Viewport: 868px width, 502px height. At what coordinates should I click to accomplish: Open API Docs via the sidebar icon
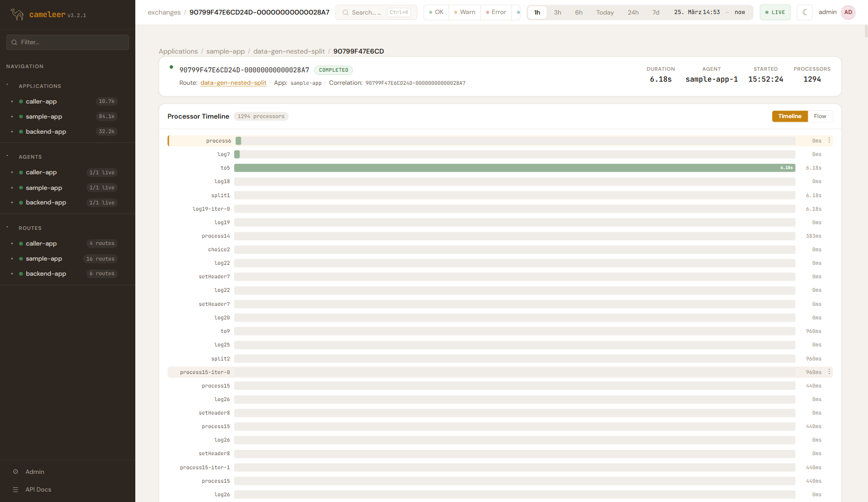click(x=16, y=490)
